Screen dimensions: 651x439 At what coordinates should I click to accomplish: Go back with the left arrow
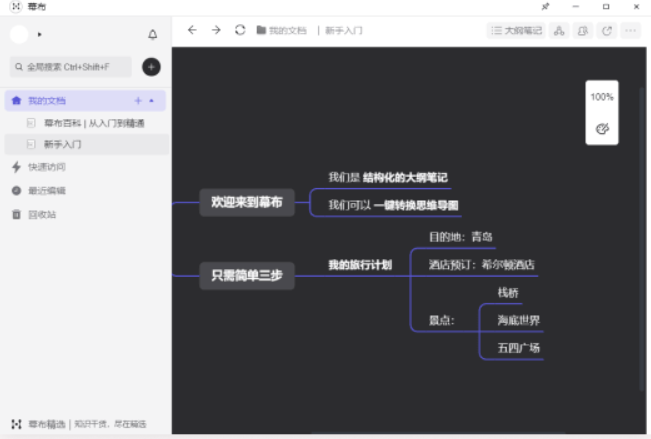click(x=192, y=30)
